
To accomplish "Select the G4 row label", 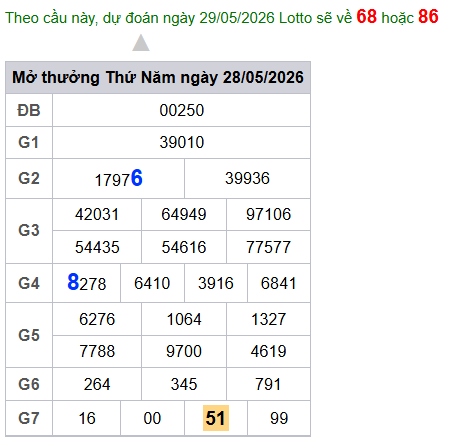I will (29, 283).
